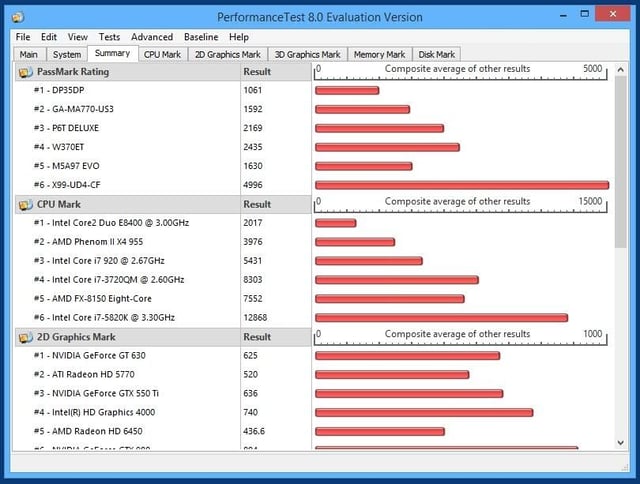
Task: Click the vertical scrollbar thumb
Action: click(x=620, y=162)
